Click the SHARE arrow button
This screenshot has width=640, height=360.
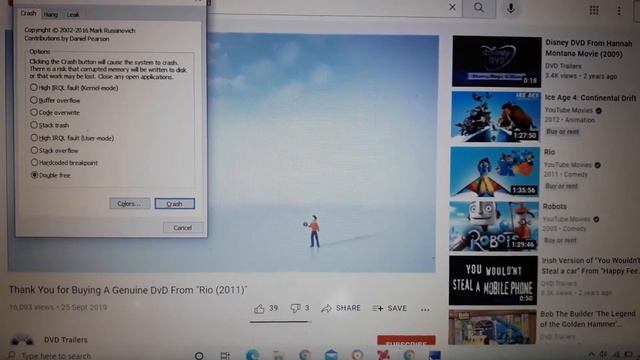(341, 308)
